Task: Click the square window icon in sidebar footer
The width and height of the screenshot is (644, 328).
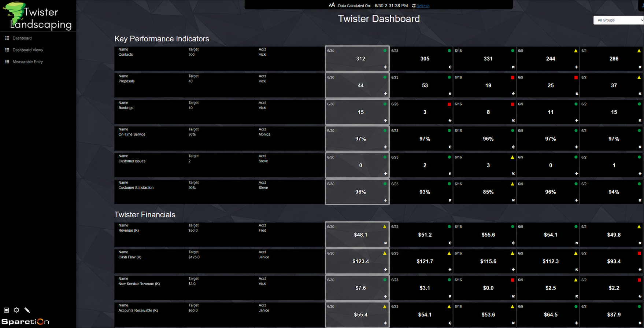Action: 6,310
